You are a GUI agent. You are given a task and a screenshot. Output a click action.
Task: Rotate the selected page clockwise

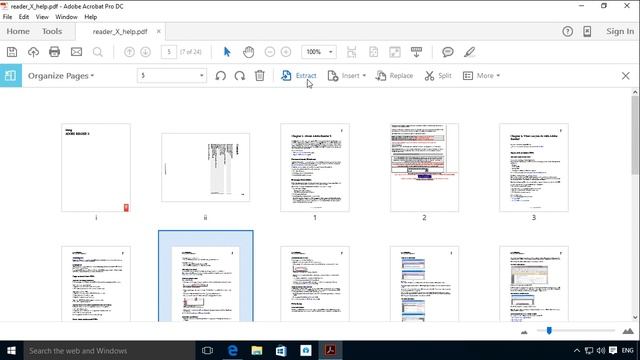(240, 76)
